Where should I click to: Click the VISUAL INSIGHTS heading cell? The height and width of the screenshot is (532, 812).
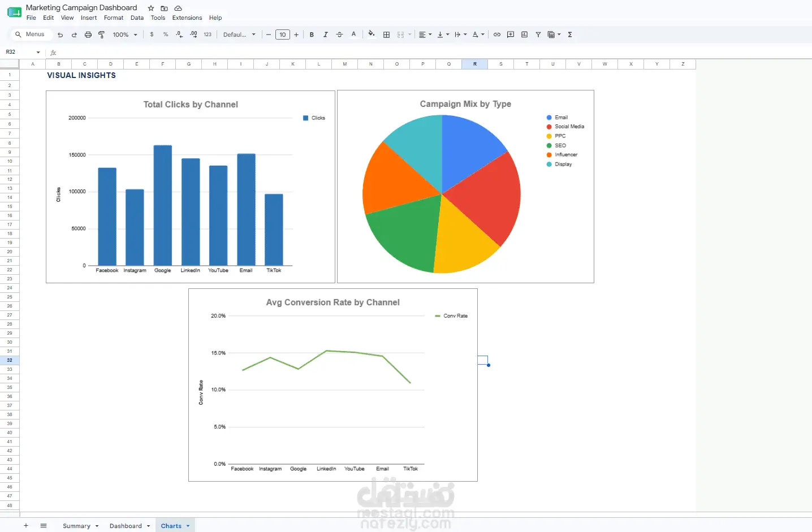81,75
